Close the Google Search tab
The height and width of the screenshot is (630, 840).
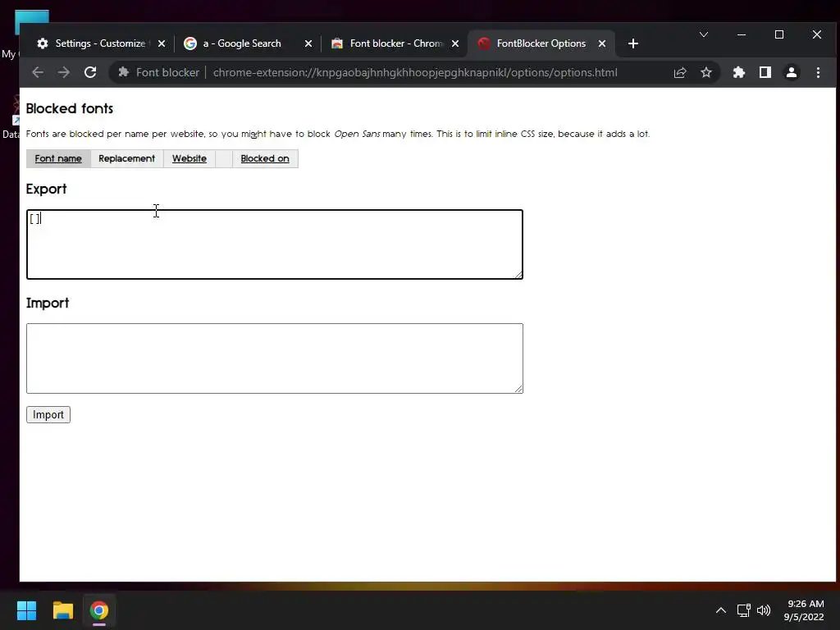tap(308, 43)
